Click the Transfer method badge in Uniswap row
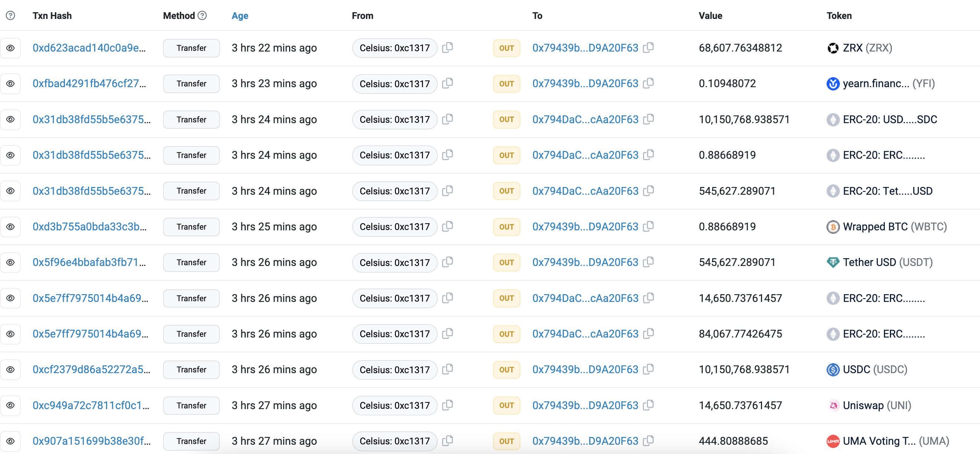The image size is (980, 454). tap(191, 406)
